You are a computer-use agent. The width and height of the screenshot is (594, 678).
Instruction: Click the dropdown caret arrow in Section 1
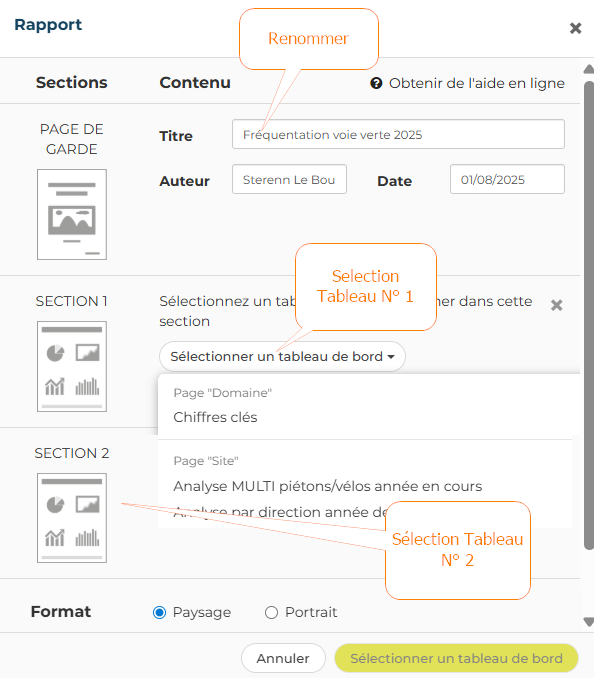click(x=391, y=357)
